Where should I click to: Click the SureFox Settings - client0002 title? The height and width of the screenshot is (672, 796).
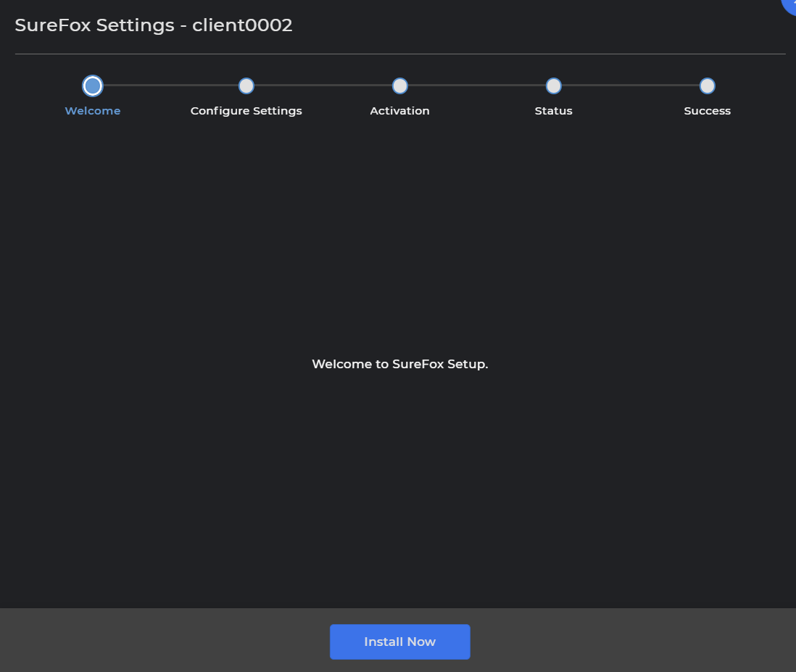coord(154,25)
